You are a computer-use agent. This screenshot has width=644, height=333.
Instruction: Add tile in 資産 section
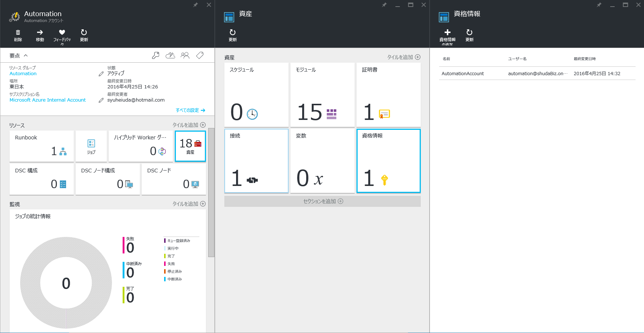404,57
